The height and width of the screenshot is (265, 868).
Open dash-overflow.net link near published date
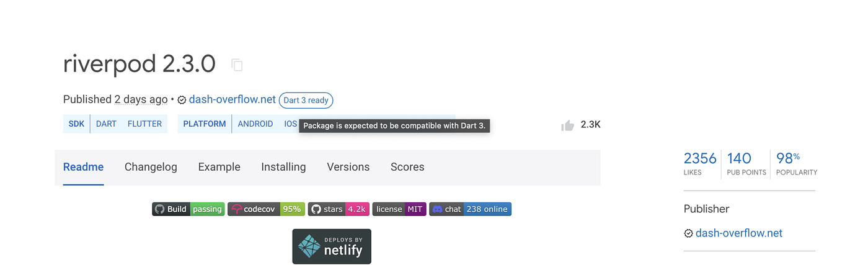(232, 99)
